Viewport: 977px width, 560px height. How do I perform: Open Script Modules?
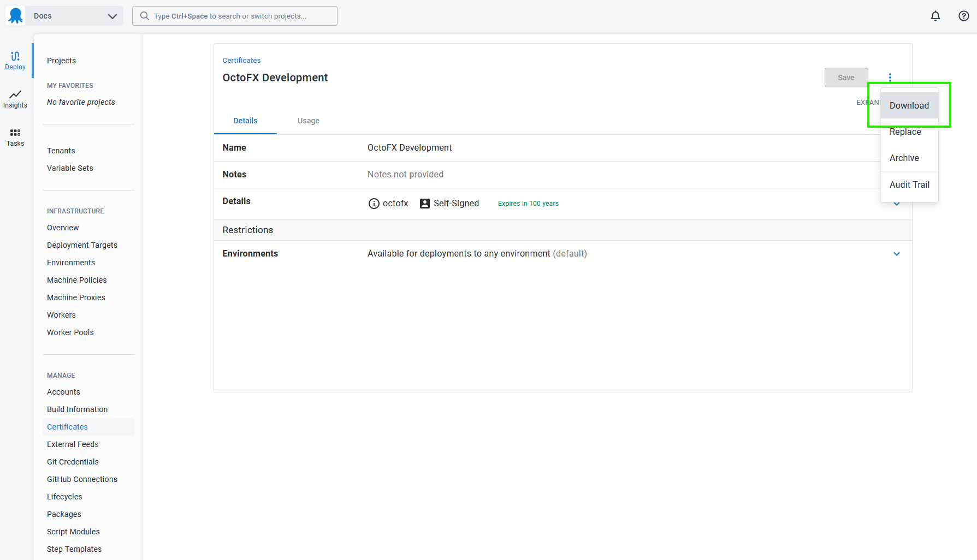[73, 532]
